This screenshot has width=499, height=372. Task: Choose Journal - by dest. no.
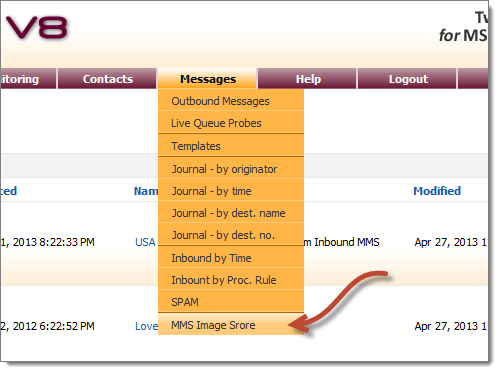pos(231,235)
